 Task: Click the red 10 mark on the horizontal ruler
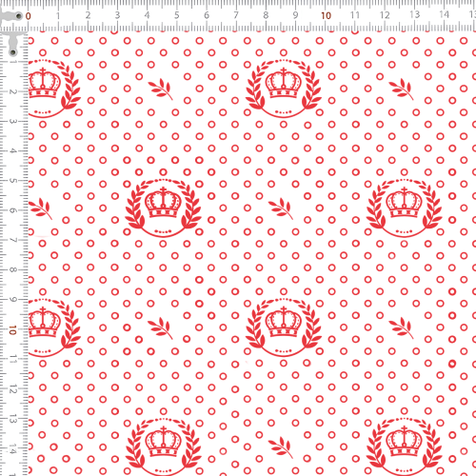[326, 15]
